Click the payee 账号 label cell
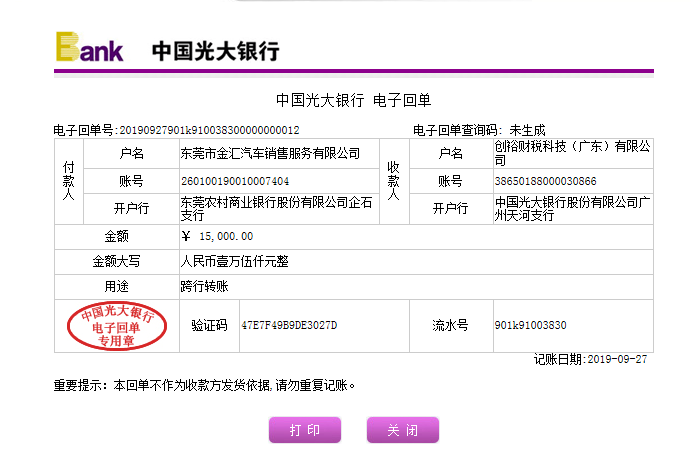 [451, 181]
